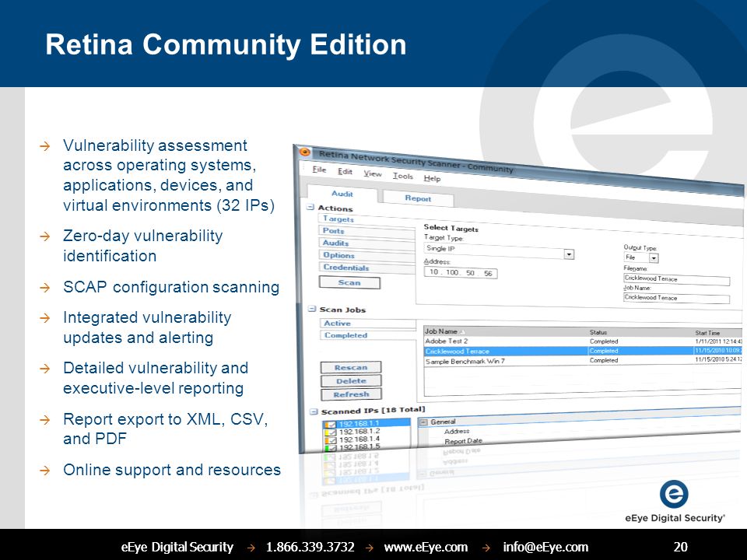
Task: Collapse the Actions section
Action: point(310,207)
